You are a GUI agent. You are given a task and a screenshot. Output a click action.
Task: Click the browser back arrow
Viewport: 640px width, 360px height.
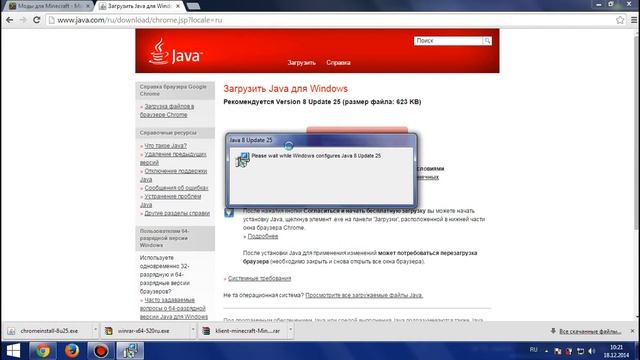click(x=9, y=20)
